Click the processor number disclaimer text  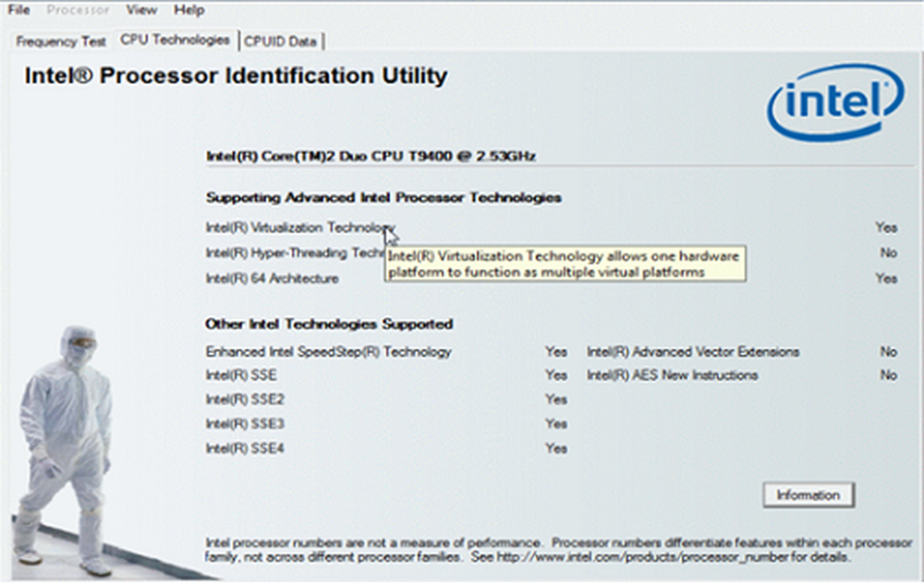tap(558, 550)
